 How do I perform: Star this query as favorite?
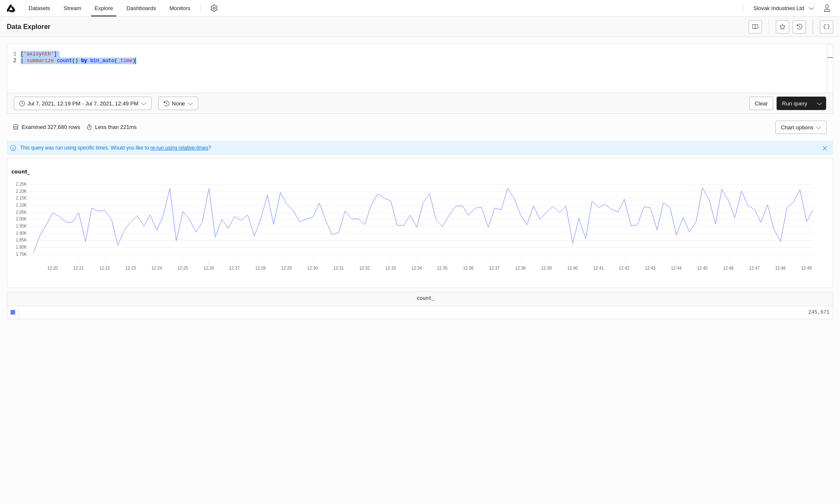pos(782,27)
